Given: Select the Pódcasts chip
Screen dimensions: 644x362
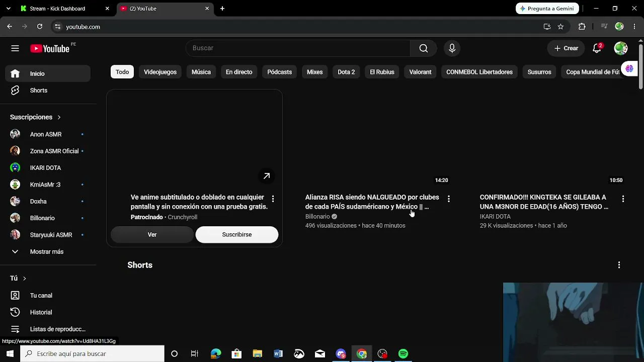Looking at the screenshot, I should [279, 72].
